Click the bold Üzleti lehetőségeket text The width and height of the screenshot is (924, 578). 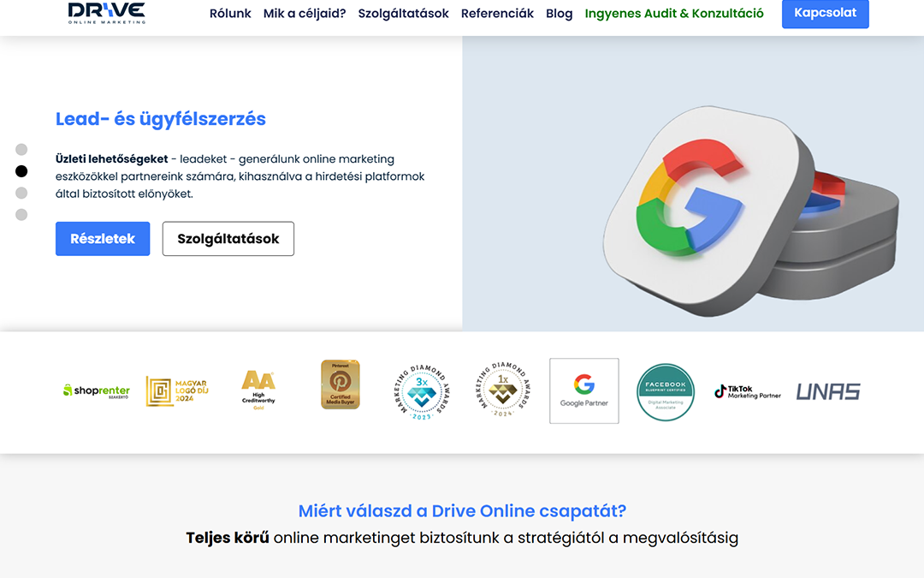click(x=112, y=159)
